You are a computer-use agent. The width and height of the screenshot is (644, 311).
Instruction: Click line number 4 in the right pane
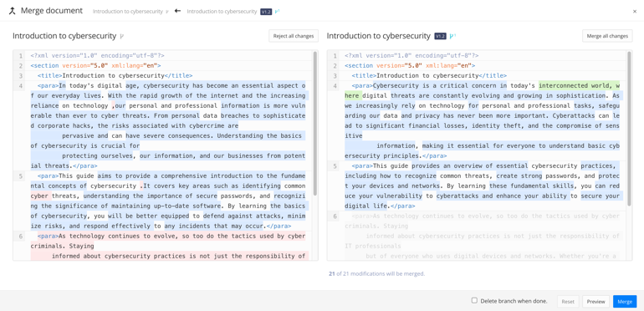[x=335, y=86]
